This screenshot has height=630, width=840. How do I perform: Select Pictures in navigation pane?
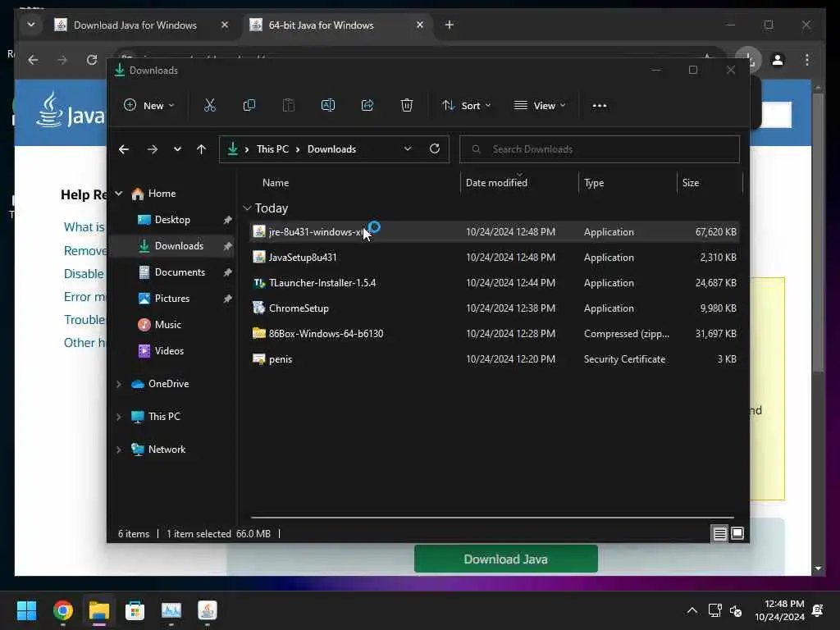click(x=172, y=299)
